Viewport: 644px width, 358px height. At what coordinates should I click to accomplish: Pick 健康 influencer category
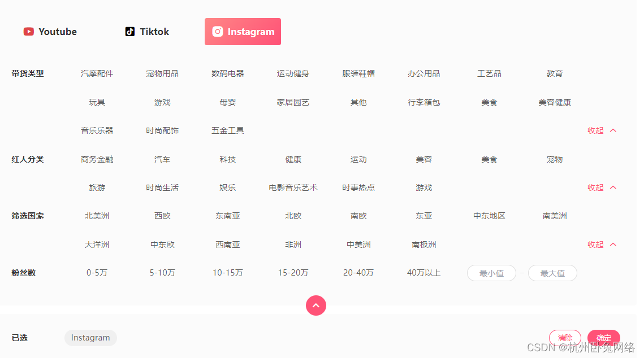click(293, 159)
